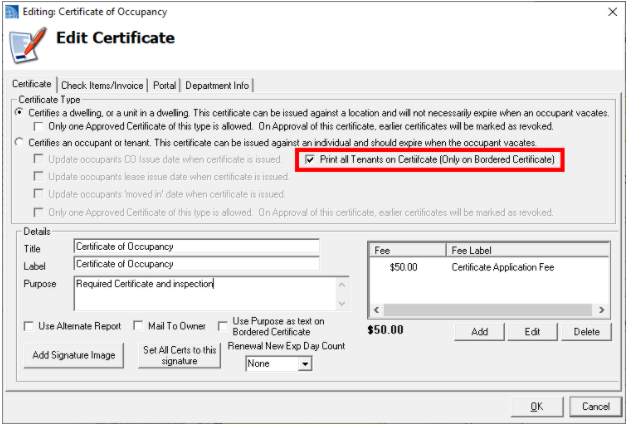The image size is (629, 427).
Task: Select the $50.00 fee cell in the fee row
Action: (404, 267)
